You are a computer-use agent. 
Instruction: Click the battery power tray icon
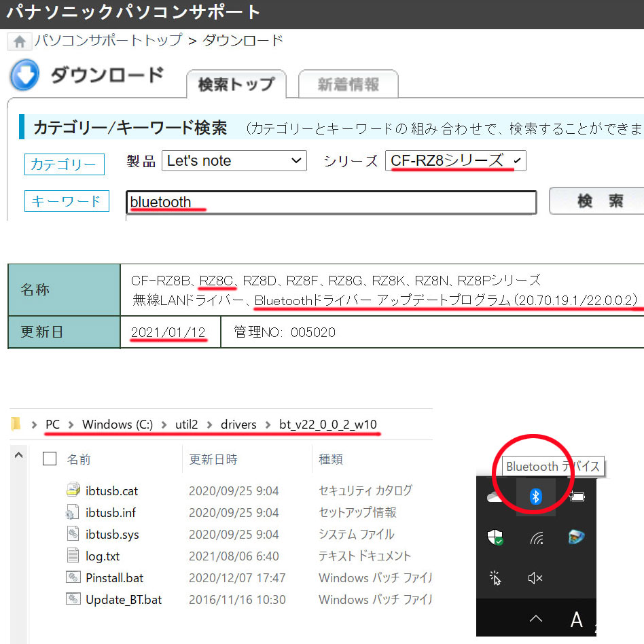577,497
